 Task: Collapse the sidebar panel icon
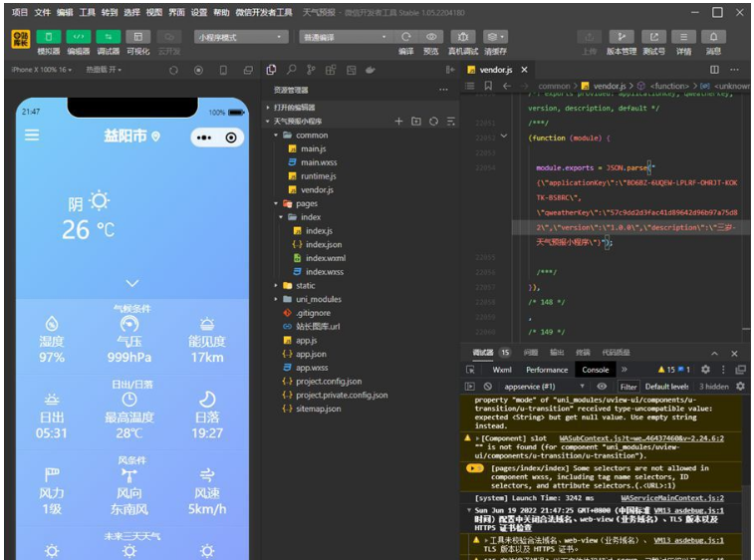click(450, 70)
